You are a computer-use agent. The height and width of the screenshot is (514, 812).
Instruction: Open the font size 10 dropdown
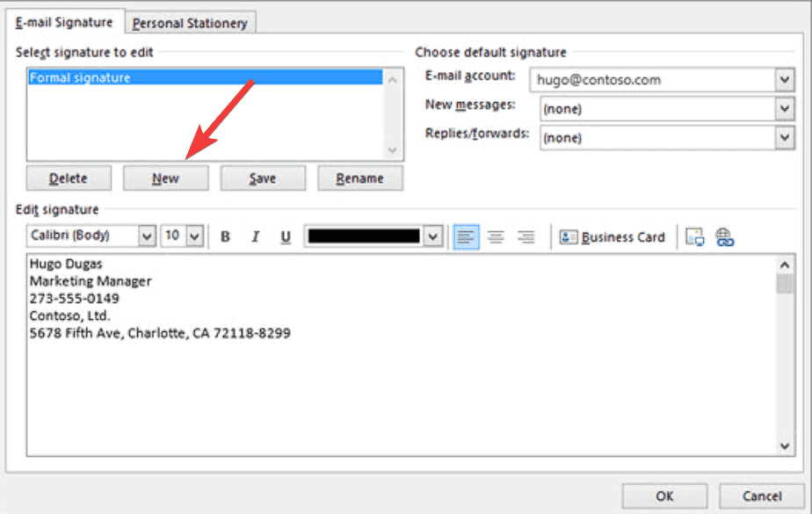coord(194,236)
